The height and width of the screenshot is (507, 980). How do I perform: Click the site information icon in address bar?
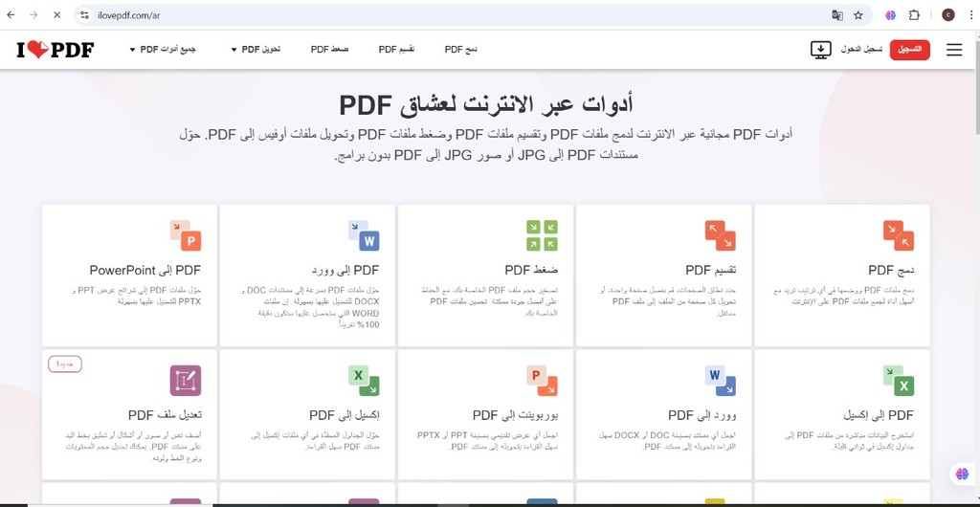coord(85,15)
